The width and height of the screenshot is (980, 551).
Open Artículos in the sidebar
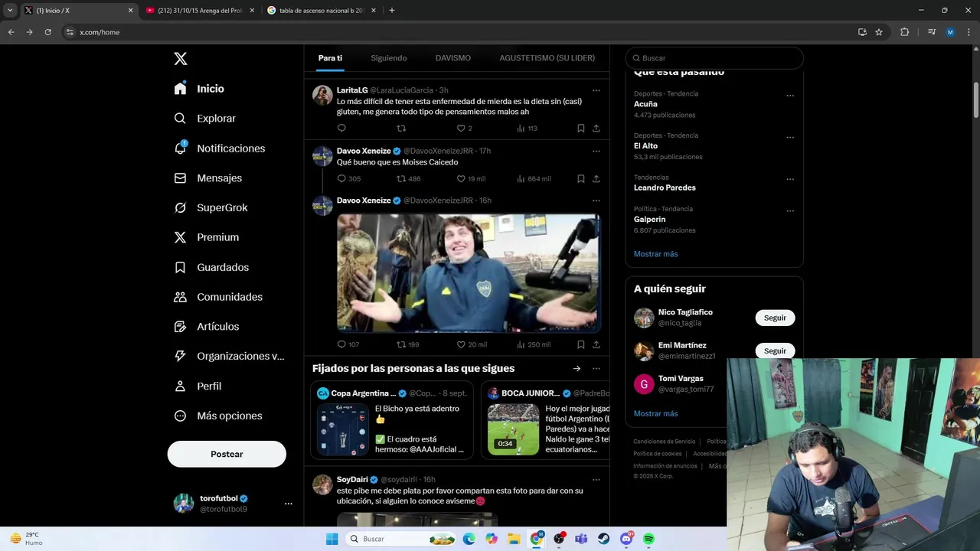pos(206,327)
